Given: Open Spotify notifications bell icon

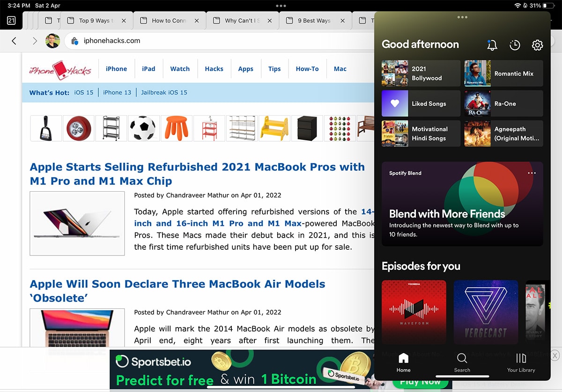Looking at the screenshot, I should [x=492, y=45].
